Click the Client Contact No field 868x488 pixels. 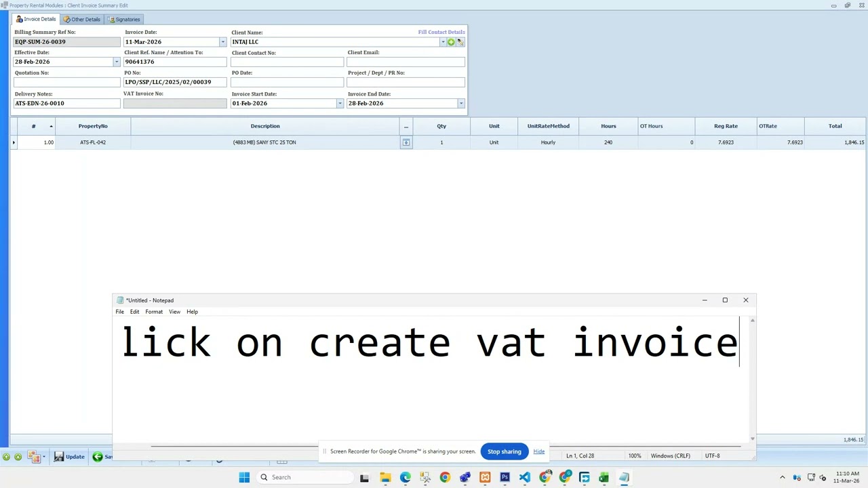(x=288, y=62)
